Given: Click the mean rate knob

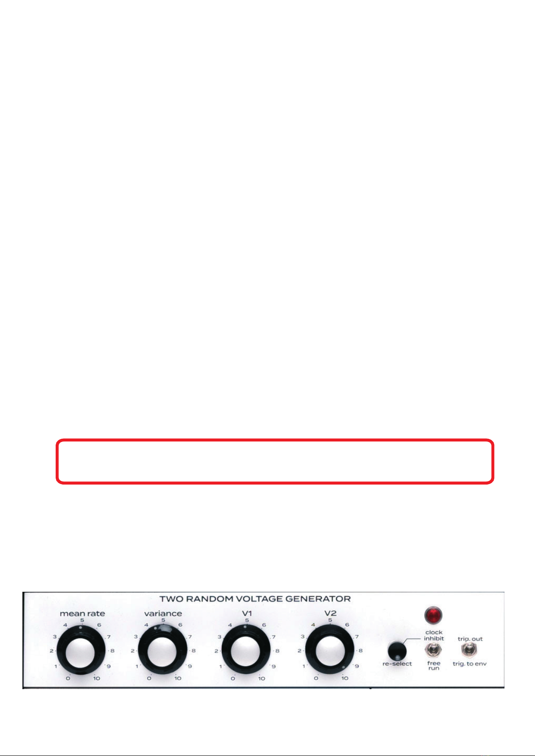Looking at the screenshot, I should 81,651.
